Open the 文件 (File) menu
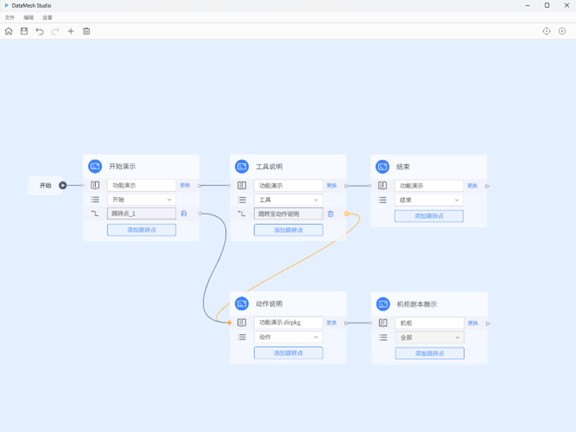Screen dimensions: 576x432 pos(10,17)
